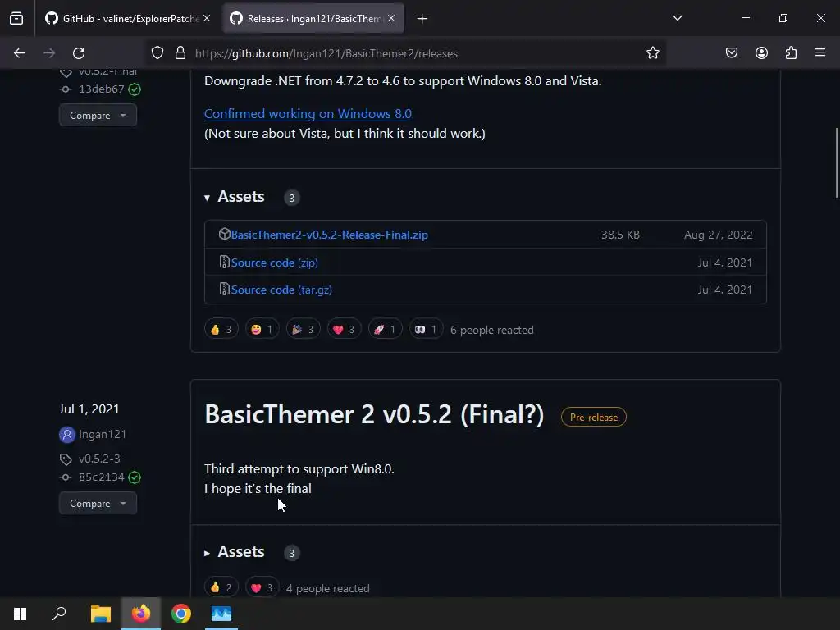Toggle heart reaction on v0.5.2-Final release

click(345, 330)
